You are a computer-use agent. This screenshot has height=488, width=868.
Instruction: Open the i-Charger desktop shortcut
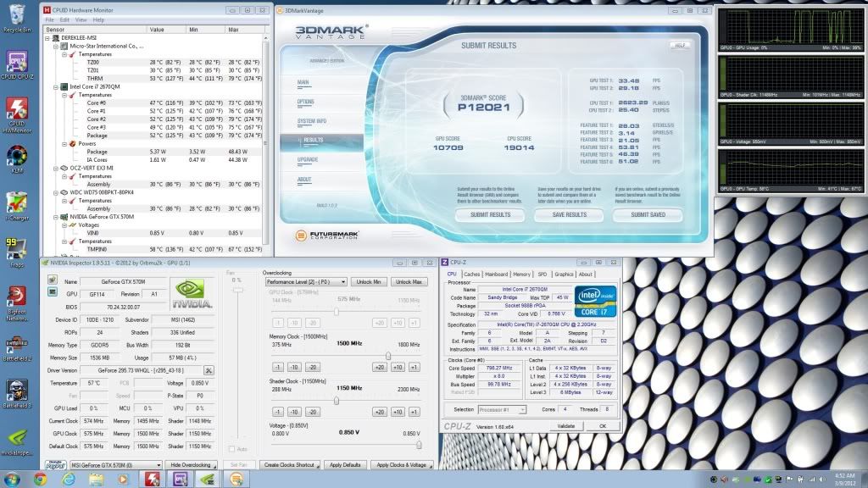click(17, 206)
